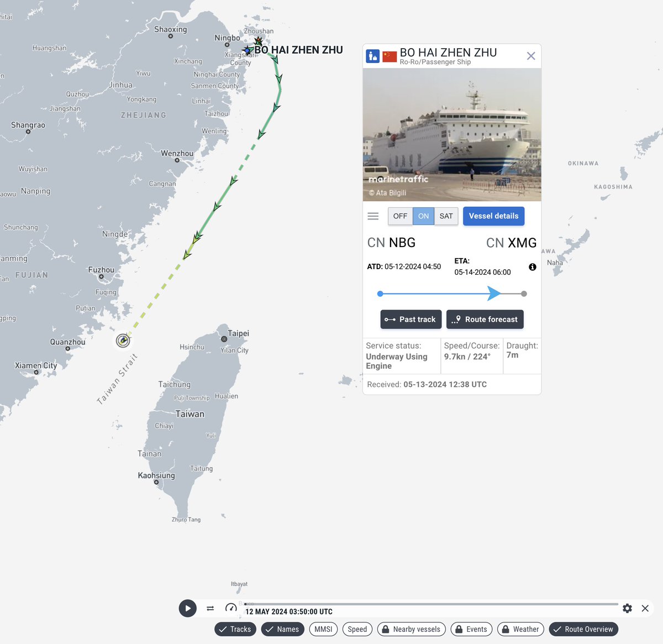Image resolution: width=663 pixels, height=644 pixels.
Task: Enable the MMSI labels toggle
Action: click(323, 629)
